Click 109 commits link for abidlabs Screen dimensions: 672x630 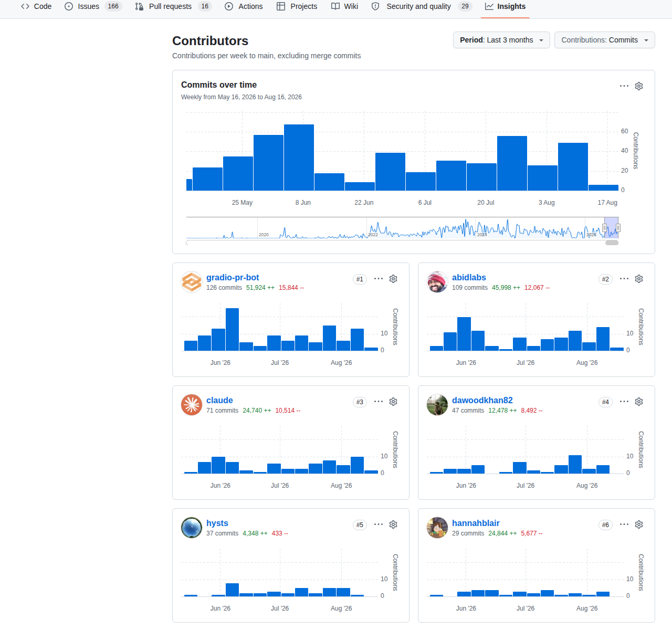click(470, 288)
